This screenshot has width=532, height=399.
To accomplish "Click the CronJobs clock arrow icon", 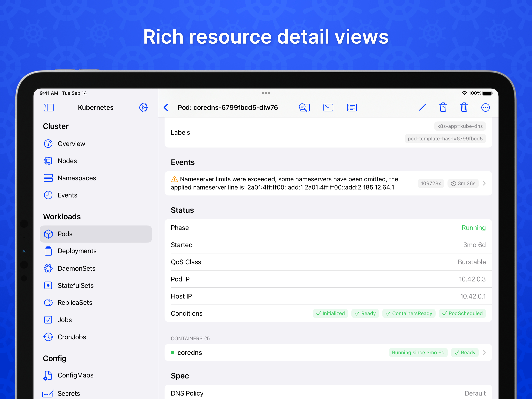I will coord(48,337).
